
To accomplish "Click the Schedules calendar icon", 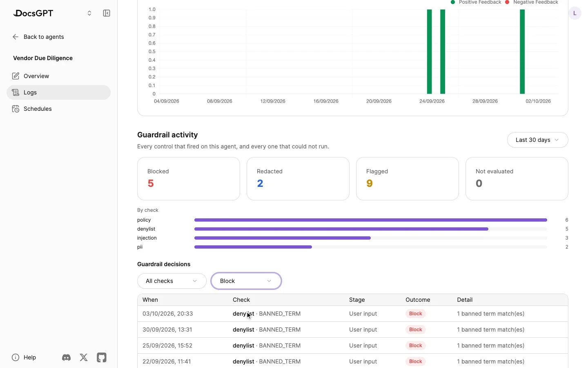I will [x=16, y=109].
